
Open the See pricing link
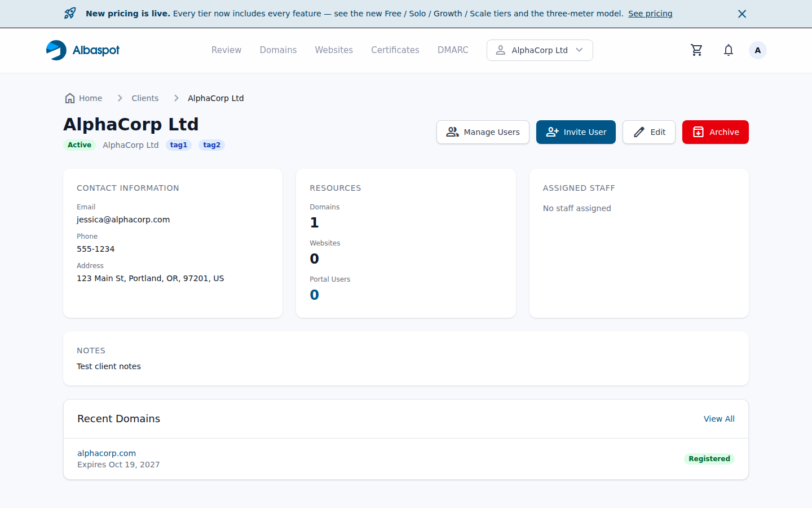[650, 14]
